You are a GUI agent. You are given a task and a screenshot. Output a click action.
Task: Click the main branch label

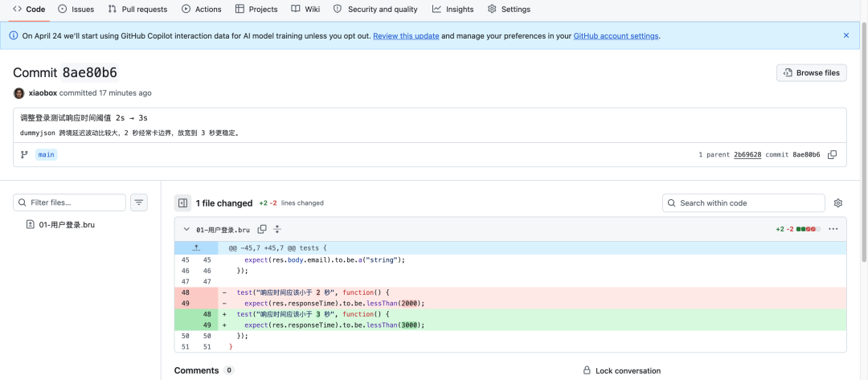(47, 154)
